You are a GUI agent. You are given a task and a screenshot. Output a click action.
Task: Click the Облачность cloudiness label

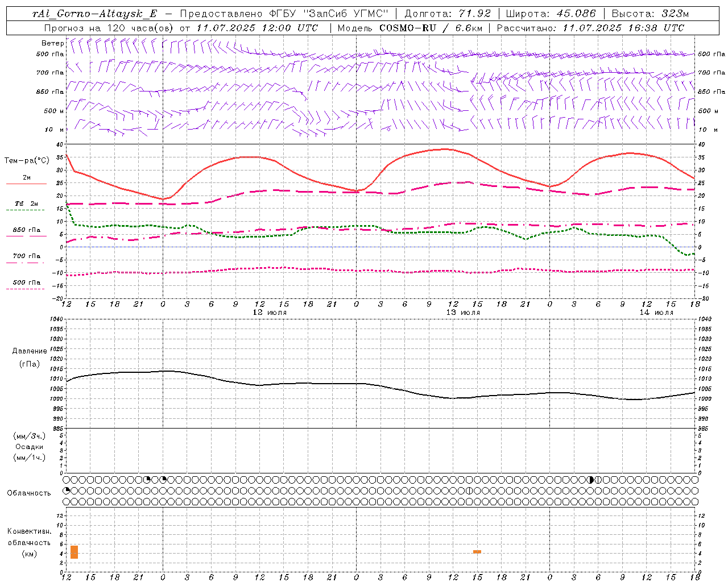(29, 493)
